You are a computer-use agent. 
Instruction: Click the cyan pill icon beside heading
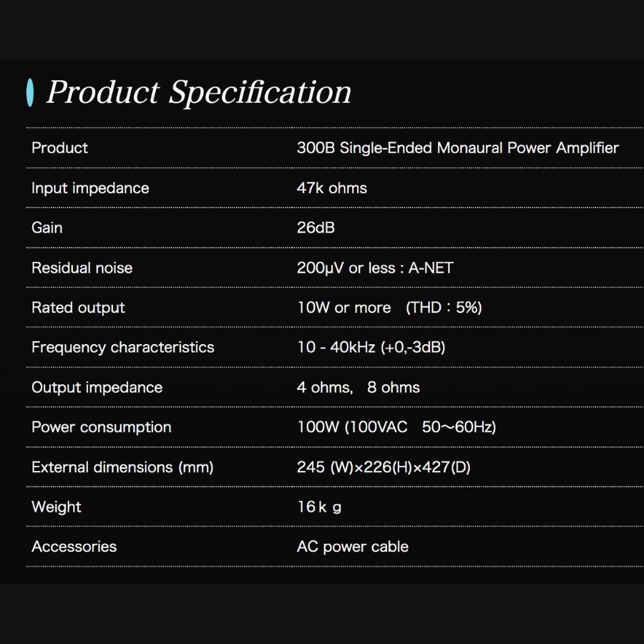30,92
